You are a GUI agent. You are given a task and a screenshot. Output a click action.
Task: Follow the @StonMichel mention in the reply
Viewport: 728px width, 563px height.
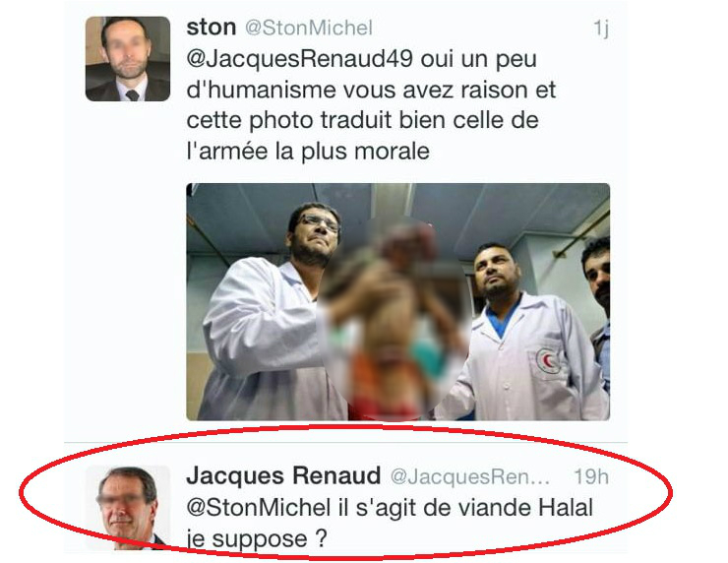coord(259,507)
